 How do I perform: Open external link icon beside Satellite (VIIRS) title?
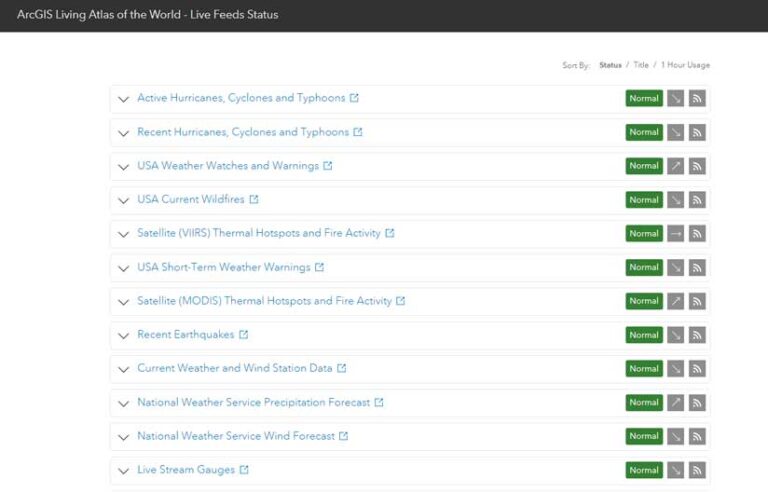(389, 233)
